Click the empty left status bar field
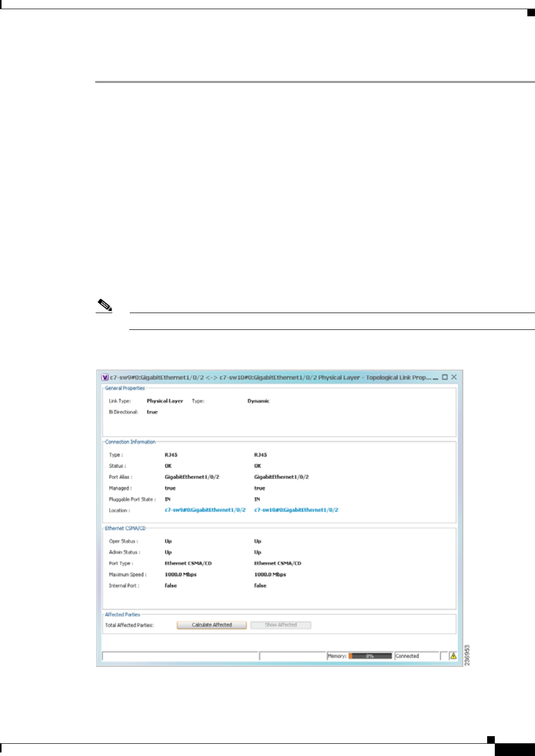This screenshot has width=535, height=756. click(x=180, y=656)
